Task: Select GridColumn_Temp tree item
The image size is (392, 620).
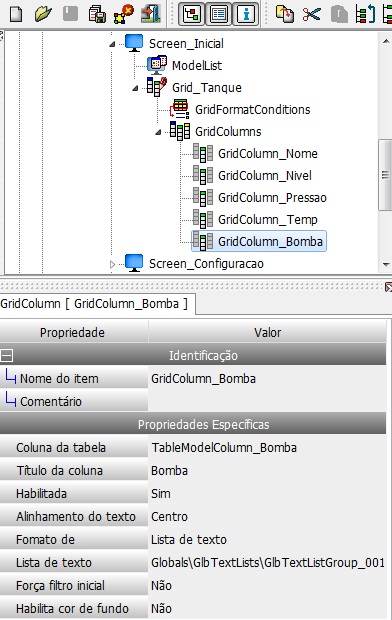Action: [268, 220]
